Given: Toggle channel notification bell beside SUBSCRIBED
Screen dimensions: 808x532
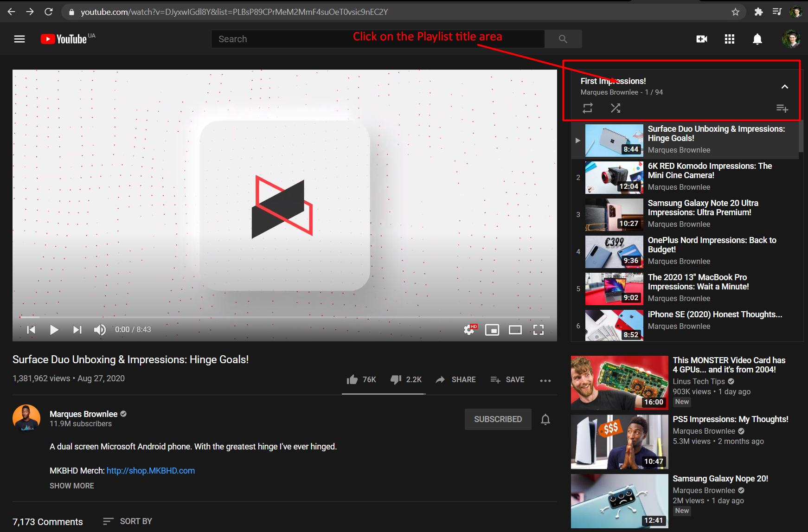Looking at the screenshot, I should [x=545, y=419].
